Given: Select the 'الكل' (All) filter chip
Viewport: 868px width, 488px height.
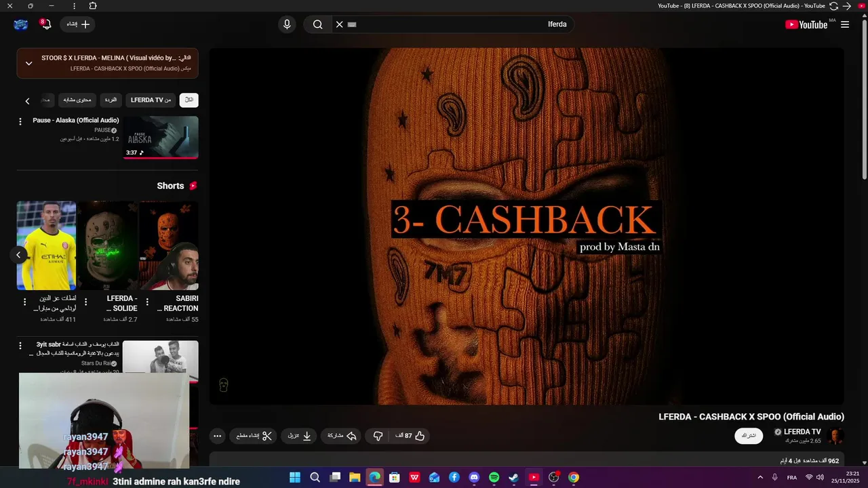Looking at the screenshot, I should (x=189, y=100).
